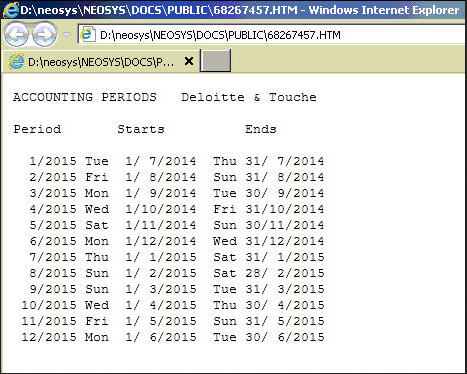Image resolution: width=467 pixels, height=374 pixels.
Task: Click end date '30/11/2014'
Action: 285,225
